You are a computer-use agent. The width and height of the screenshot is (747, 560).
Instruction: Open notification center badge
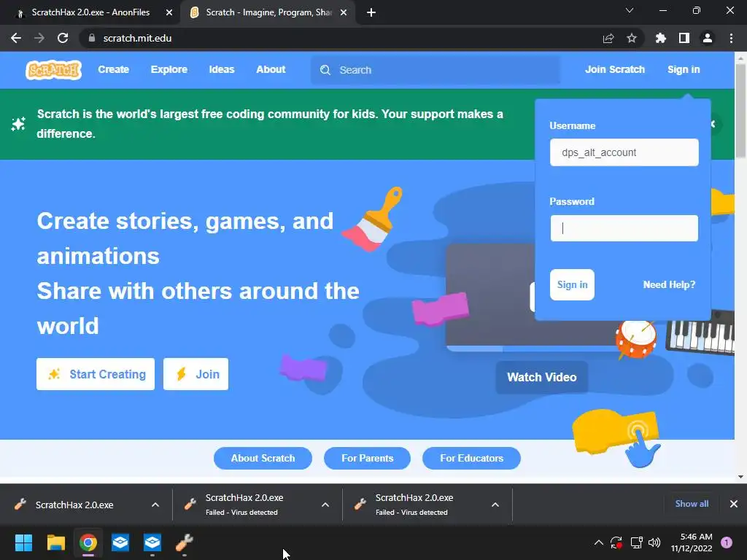727,542
